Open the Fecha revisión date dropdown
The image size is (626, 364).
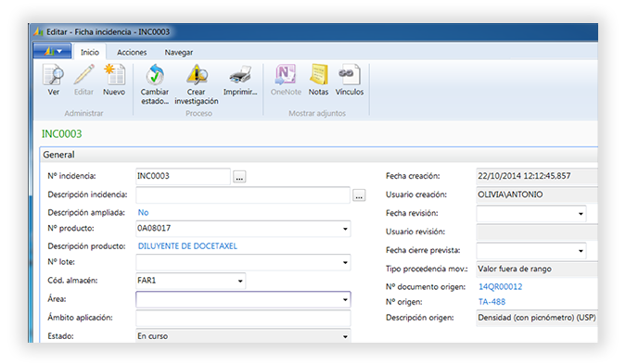pyautogui.click(x=581, y=214)
